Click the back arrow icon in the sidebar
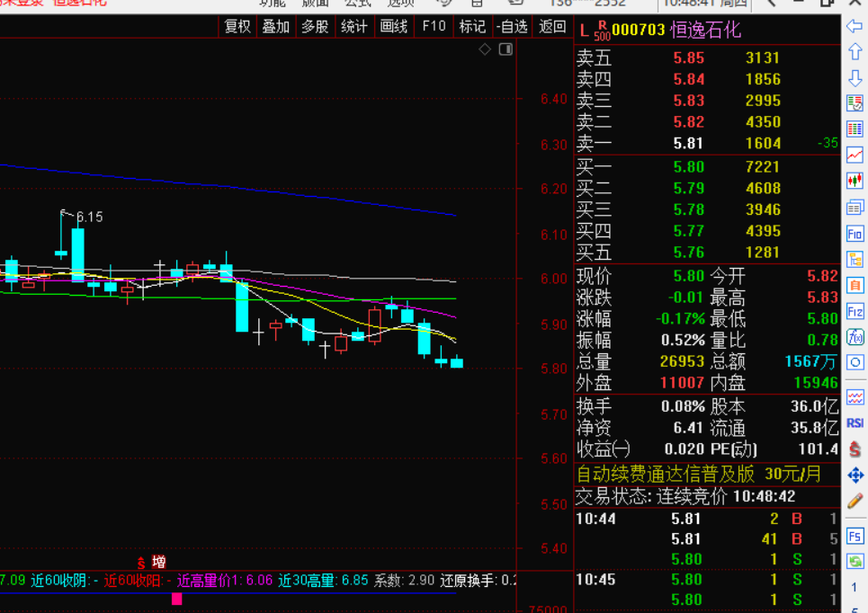 coord(855,25)
